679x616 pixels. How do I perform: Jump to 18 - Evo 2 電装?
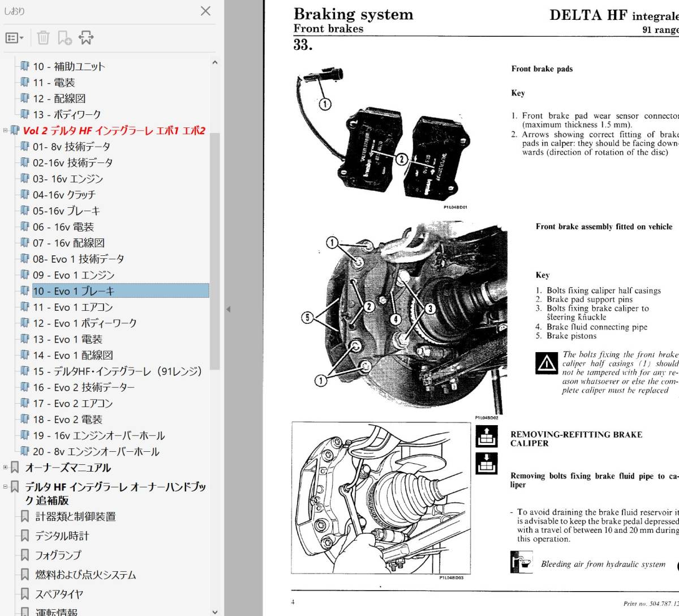click(67, 420)
